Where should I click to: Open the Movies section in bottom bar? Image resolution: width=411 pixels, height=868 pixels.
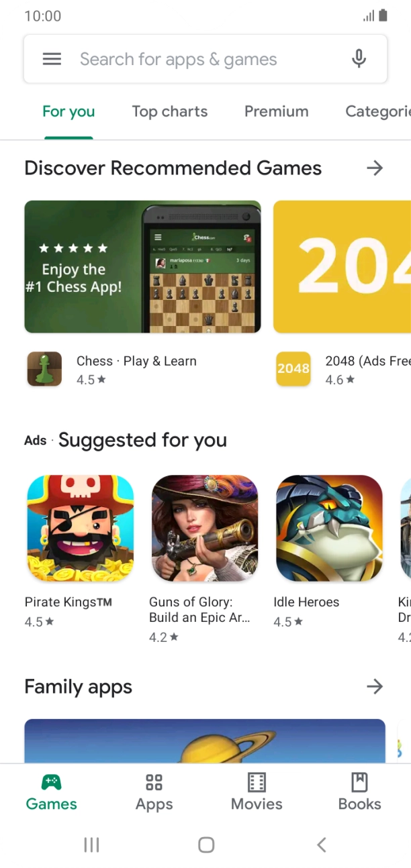coord(257,792)
